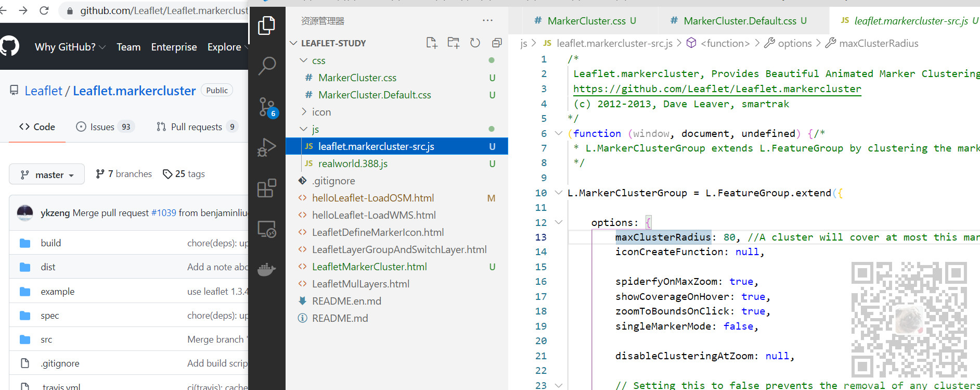Image resolution: width=980 pixels, height=390 pixels.
Task: Switch to MarkerCluster.css editor tab
Action: 586,21
